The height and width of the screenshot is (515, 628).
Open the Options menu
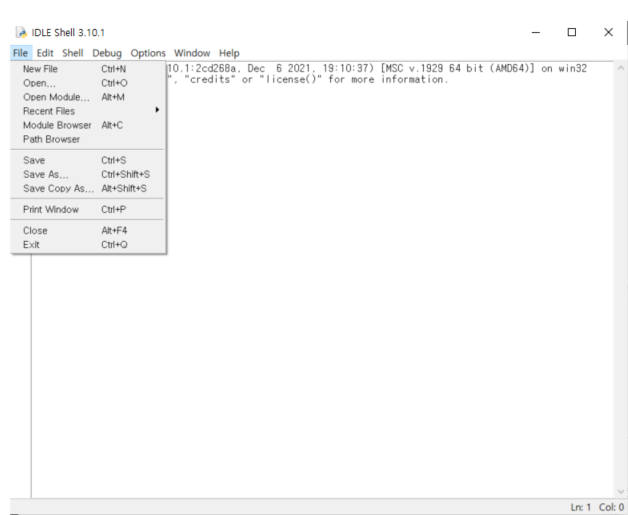146,52
